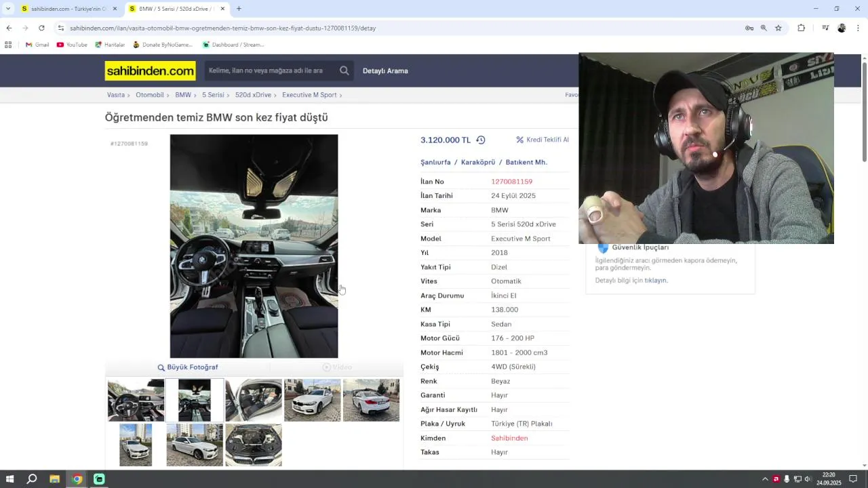Close the BMW / 5 Serisi tab
Viewport: 868px width, 488px height.
click(222, 9)
